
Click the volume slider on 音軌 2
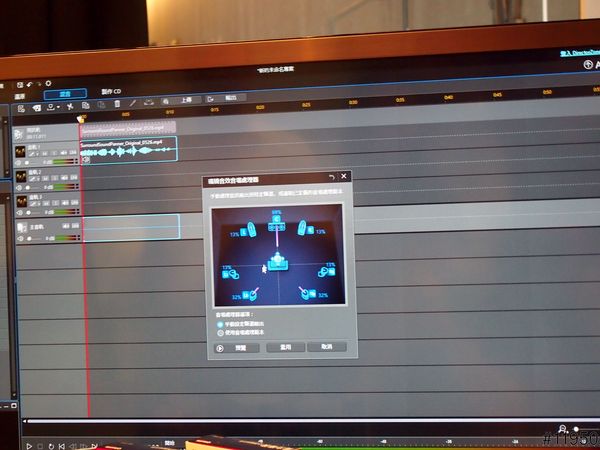click(x=35, y=188)
